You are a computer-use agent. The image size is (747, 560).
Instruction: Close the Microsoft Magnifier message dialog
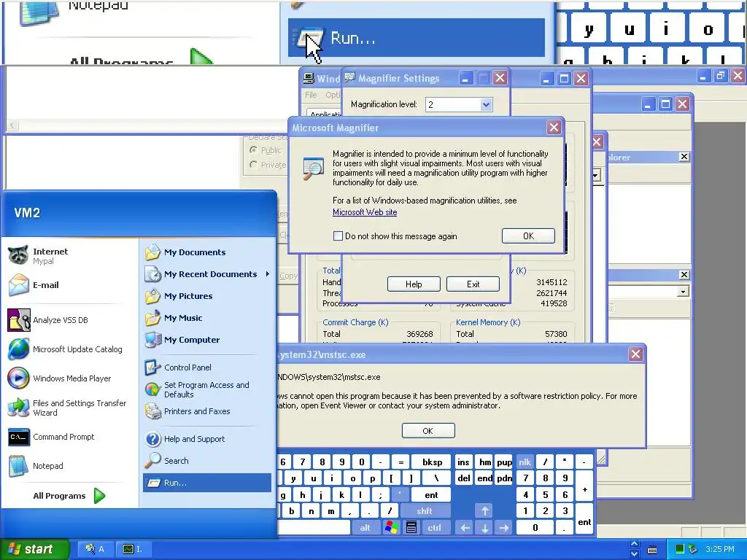[554, 128]
